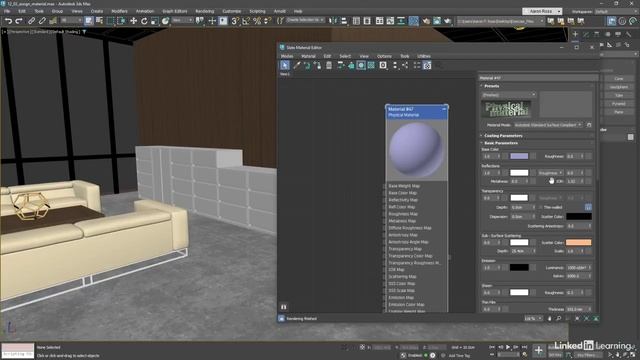Click Show Background in Preview checker icon
This screenshot has width=640, height=360.
point(371,65)
